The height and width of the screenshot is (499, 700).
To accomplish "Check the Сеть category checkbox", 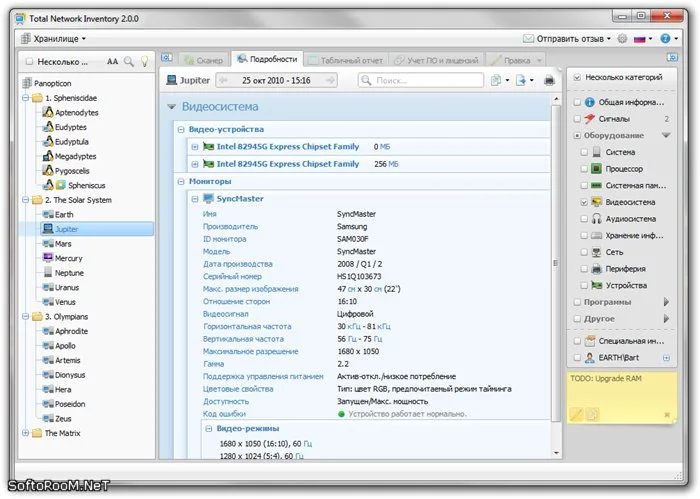I will coord(584,252).
